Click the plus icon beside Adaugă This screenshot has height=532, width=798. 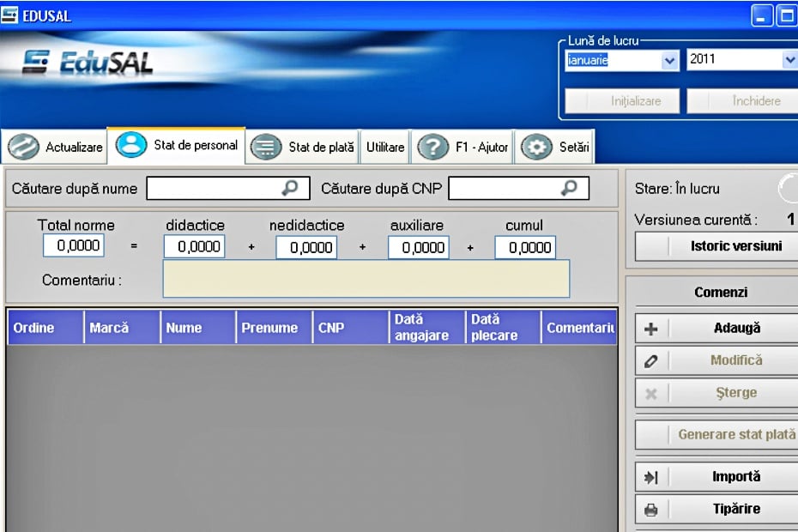(x=650, y=329)
